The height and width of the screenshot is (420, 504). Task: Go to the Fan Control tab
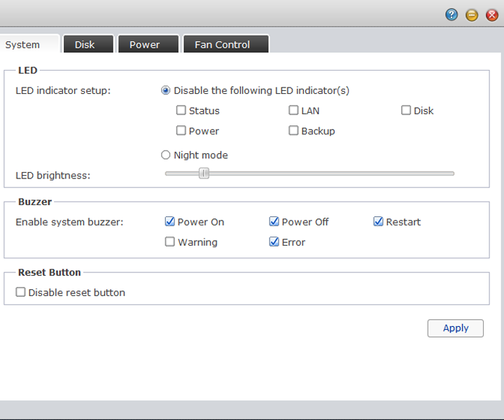coord(222,44)
